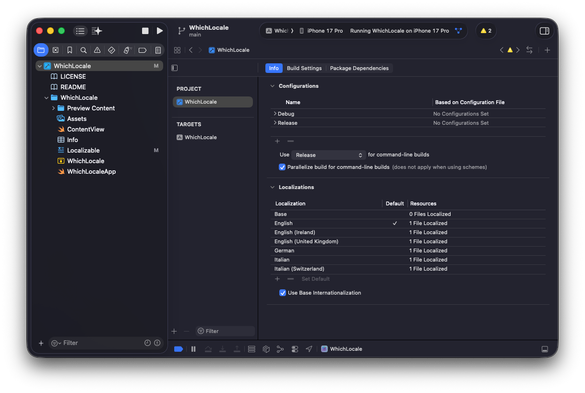Select the Italian (Switzerland) localization row
The image size is (585, 393).
408,269
